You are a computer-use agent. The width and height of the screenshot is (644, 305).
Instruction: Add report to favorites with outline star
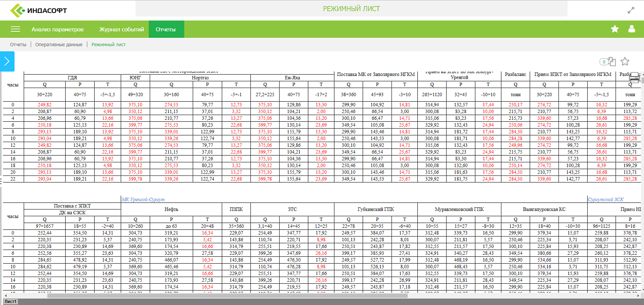coord(625,61)
